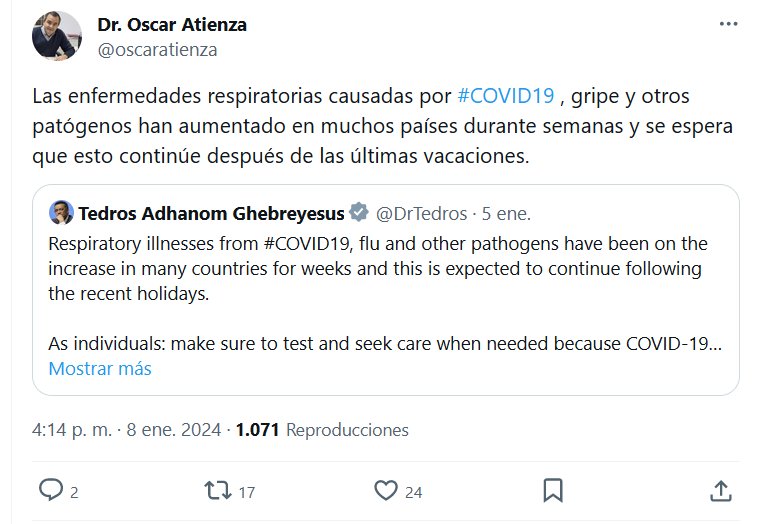
Task: Open Dr. Oscar Atienza display name
Action: tap(172, 24)
